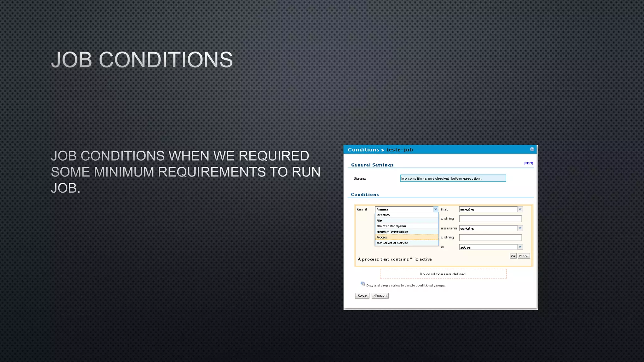Select Minimum Drive Space option
Viewport: 644px width, 362px height.
(407, 232)
